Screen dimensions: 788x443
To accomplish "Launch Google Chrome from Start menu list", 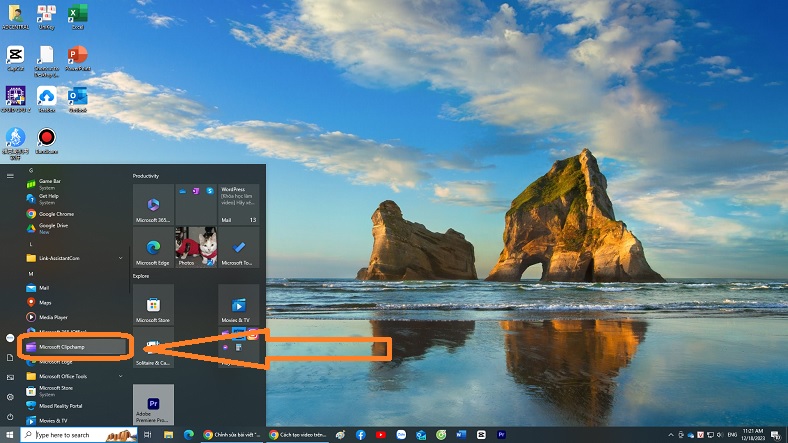I will click(56, 213).
